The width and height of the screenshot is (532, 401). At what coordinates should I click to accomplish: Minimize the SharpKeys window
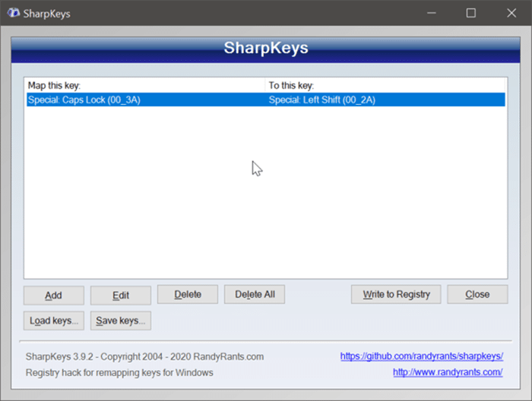pos(432,13)
